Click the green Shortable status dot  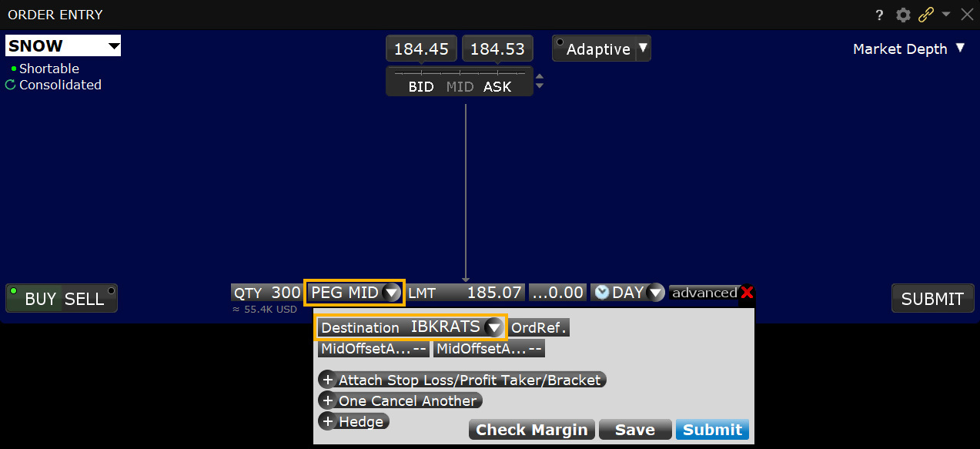pos(15,69)
